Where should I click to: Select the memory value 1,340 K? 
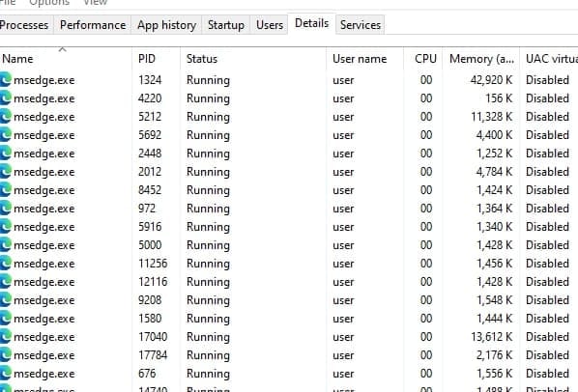pos(495,227)
